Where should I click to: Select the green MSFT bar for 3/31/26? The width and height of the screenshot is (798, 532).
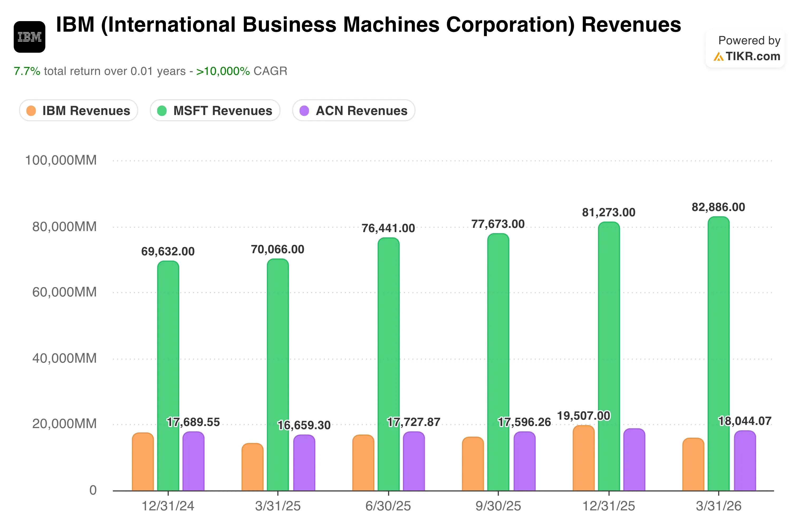pos(719,353)
